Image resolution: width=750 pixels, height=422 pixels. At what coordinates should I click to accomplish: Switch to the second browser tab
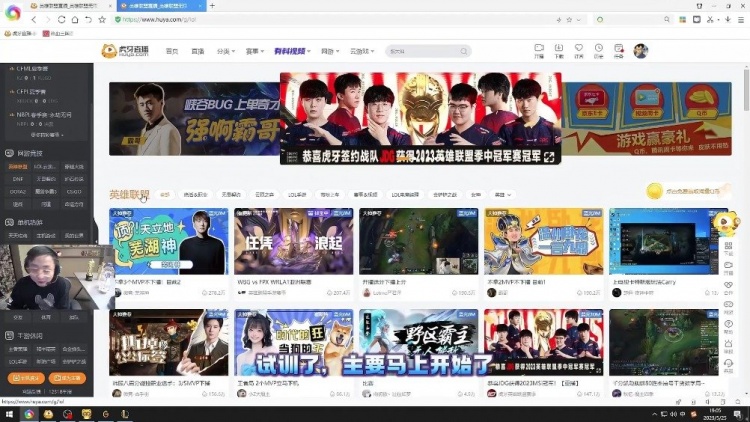tap(161, 6)
